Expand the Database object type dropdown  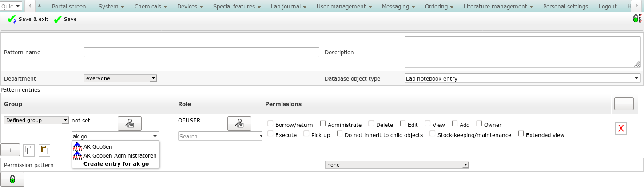tap(522, 78)
